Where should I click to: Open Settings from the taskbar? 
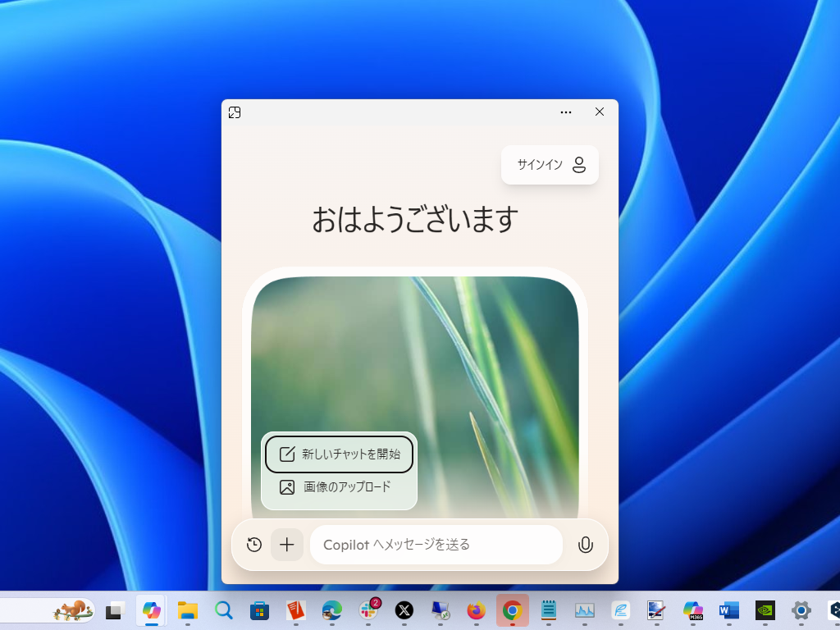click(800, 611)
